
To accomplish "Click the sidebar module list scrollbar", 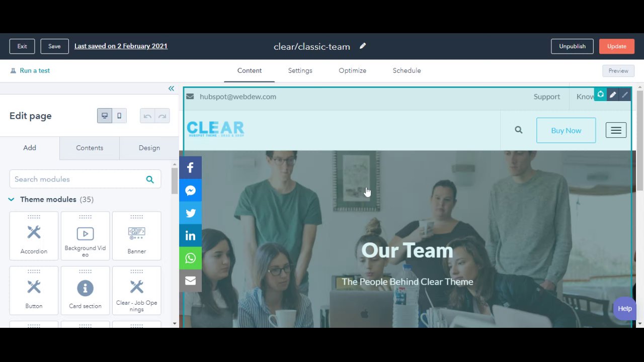I will click(175, 181).
